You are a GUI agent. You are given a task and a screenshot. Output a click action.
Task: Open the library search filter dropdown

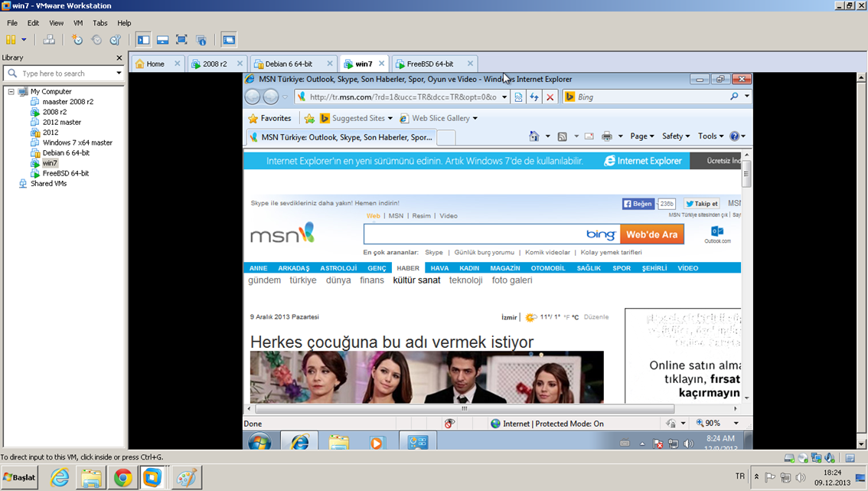(119, 73)
